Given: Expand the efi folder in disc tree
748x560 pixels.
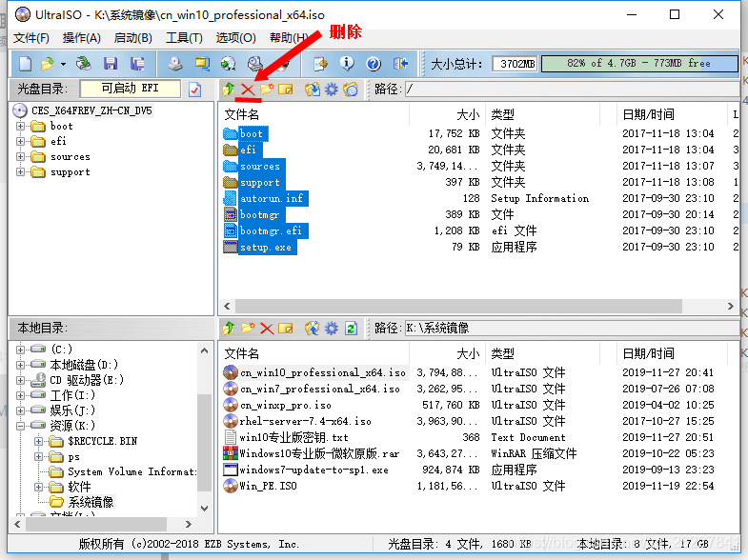Looking at the screenshot, I should (21, 142).
